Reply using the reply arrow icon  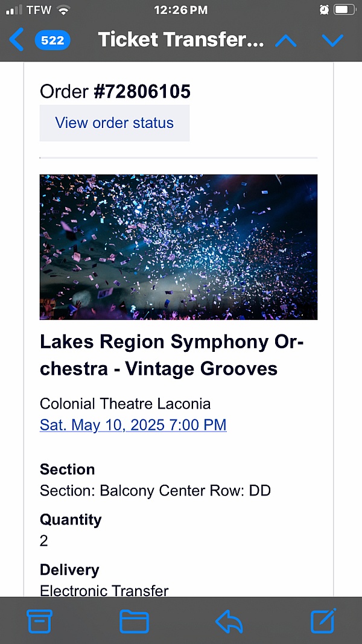tap(229, 620)
